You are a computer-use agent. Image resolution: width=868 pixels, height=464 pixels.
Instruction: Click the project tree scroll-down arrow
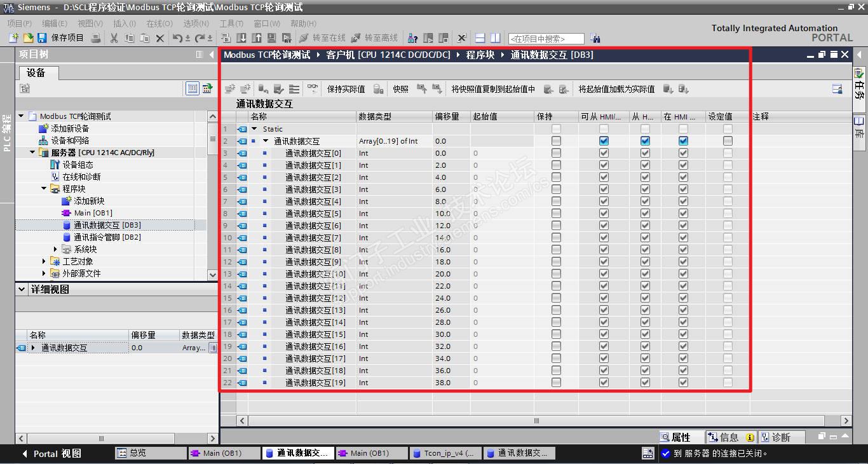(213, 275)
